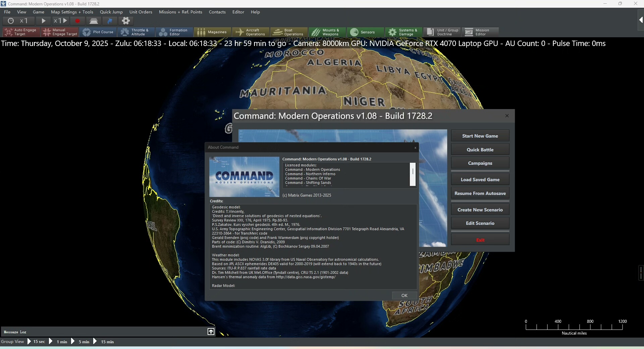Screen dimensions: 644x349
Task: Open the Magazines panel
Action: point(212,32)
